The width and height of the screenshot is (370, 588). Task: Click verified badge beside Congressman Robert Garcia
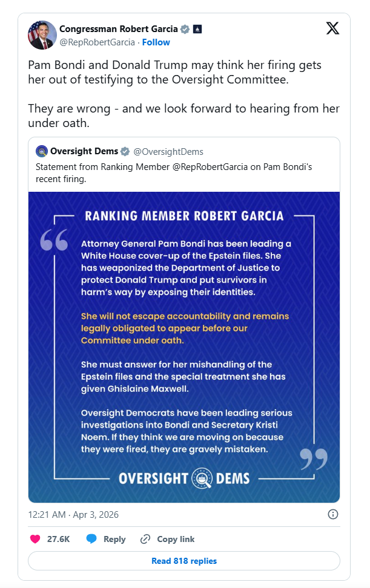pyautogui.click(x=185, y=29)
